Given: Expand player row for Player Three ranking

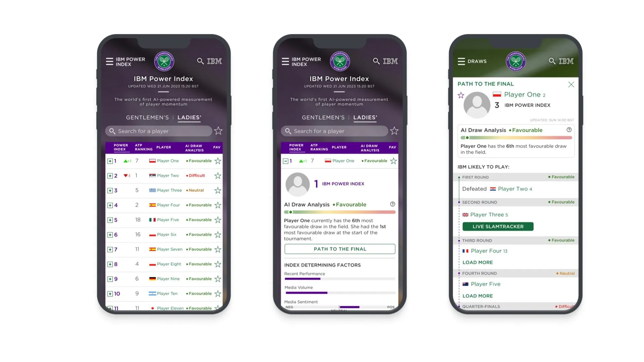Looking at the screenshot, I should pos(109,190).
